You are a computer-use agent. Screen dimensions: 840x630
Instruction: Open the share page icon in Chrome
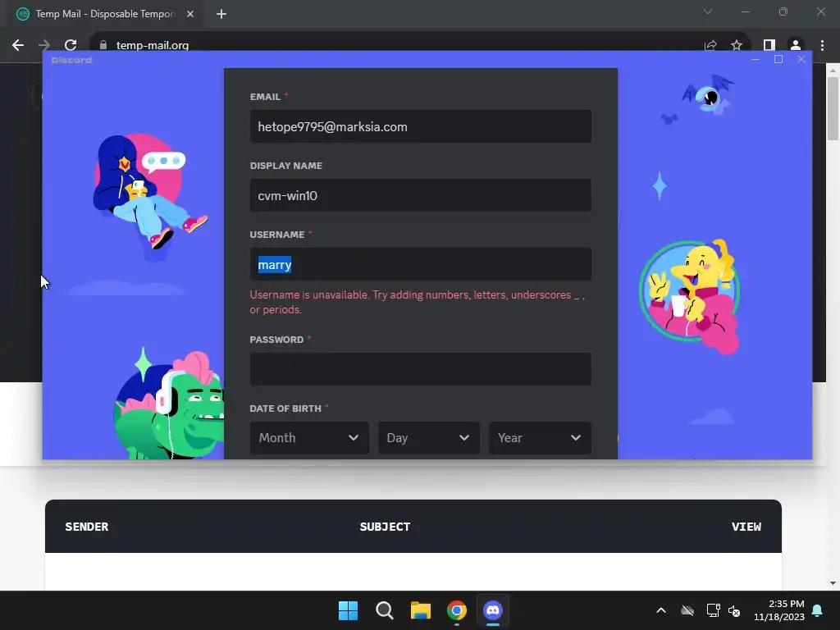coord(710,45)
